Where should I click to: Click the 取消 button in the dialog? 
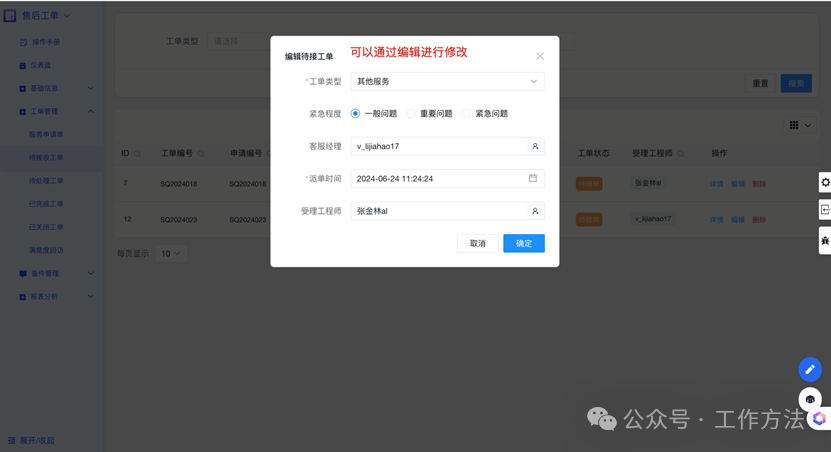pos(477,244)
